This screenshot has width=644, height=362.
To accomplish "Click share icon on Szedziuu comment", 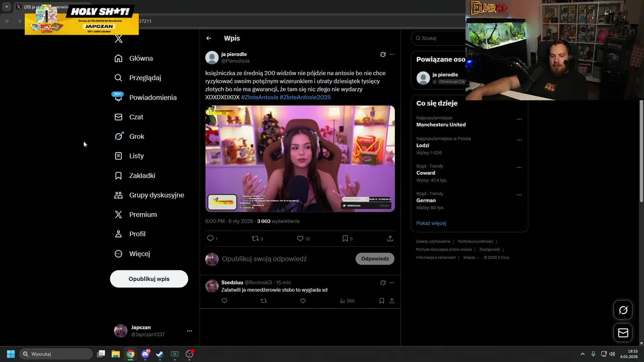I will (392, 301).
